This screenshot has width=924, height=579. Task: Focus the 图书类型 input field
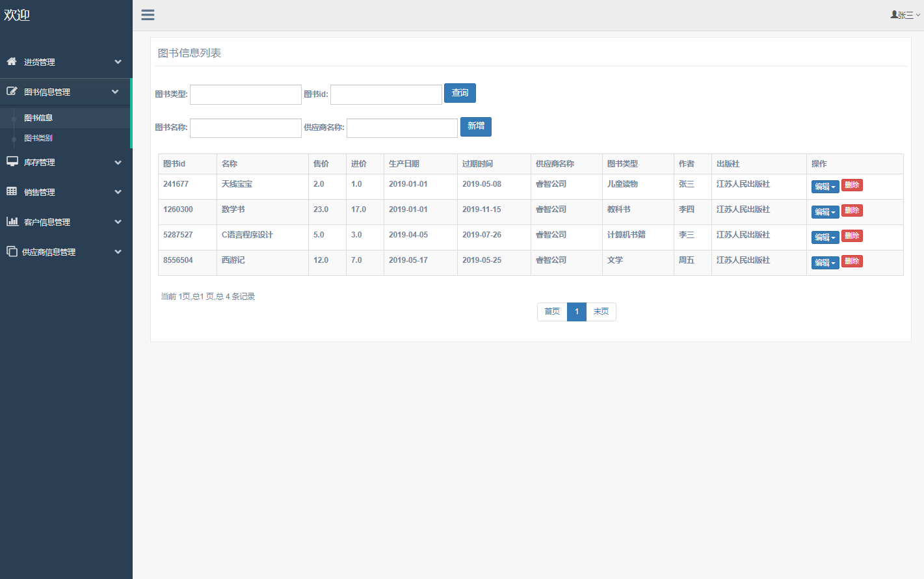pos(245,94)
